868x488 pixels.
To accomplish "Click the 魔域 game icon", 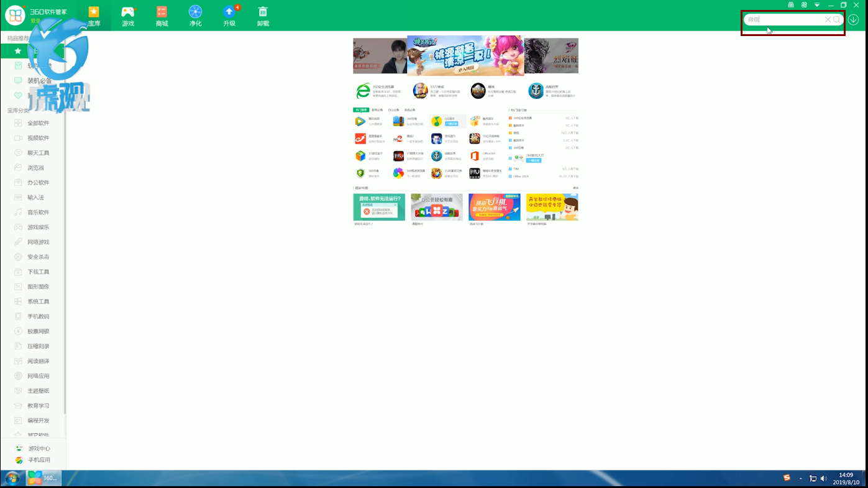I will pyautogui.click(x=478, y=91).
